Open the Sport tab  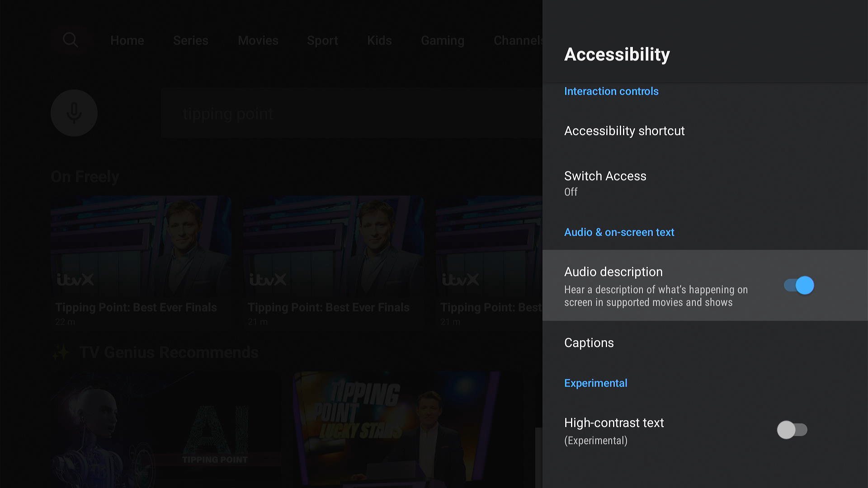(x=322, y=41)
